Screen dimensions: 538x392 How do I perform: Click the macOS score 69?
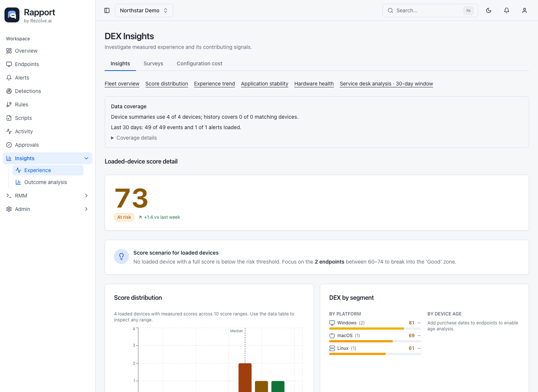411,336
